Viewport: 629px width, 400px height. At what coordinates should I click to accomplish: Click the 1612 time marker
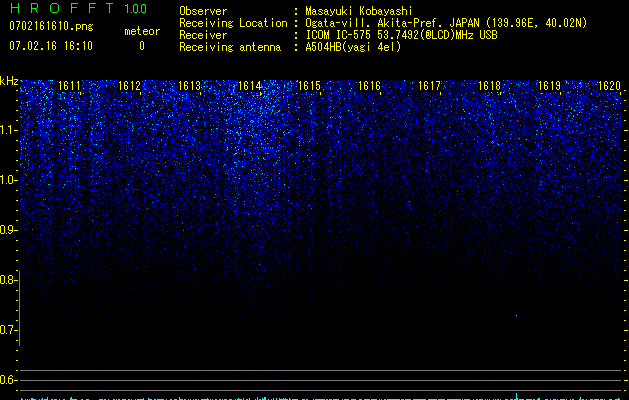pos(130,86)
